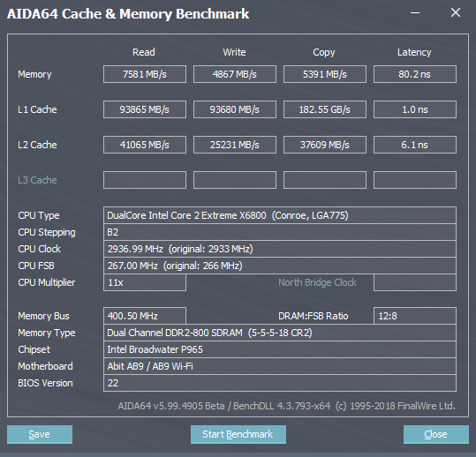Click the Read column header
This screenshot has height=457, width=476.
144,52
